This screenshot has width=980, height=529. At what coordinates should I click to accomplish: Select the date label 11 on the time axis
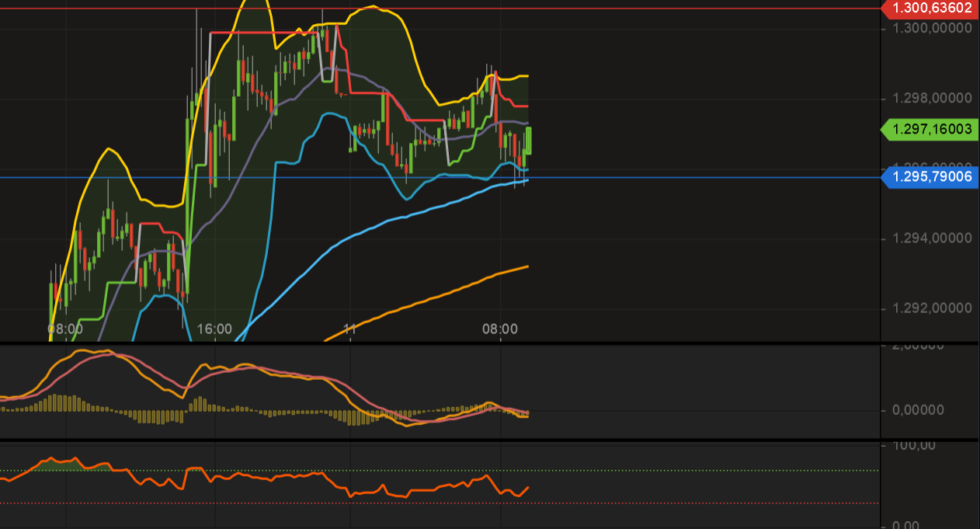(350, 329)
